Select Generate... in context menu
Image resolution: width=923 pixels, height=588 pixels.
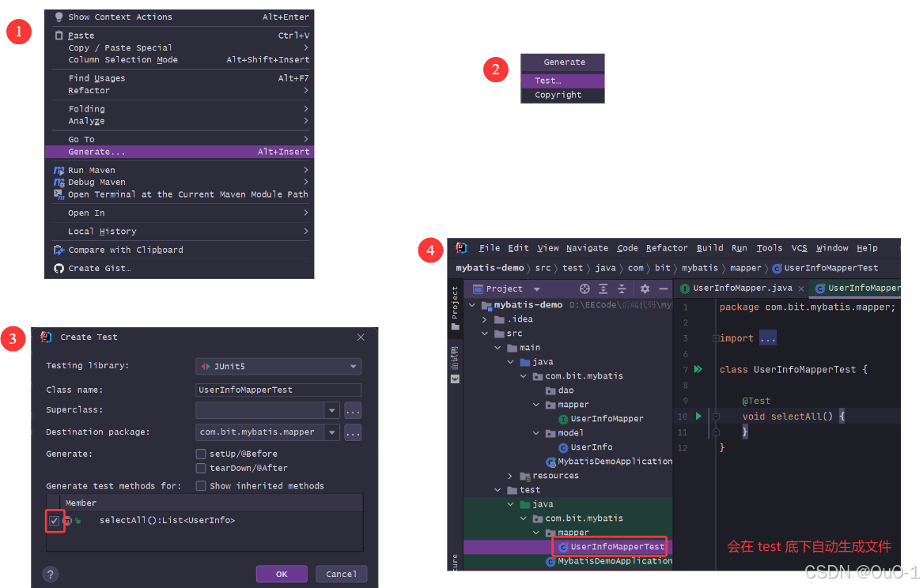(x=180, y=152)
